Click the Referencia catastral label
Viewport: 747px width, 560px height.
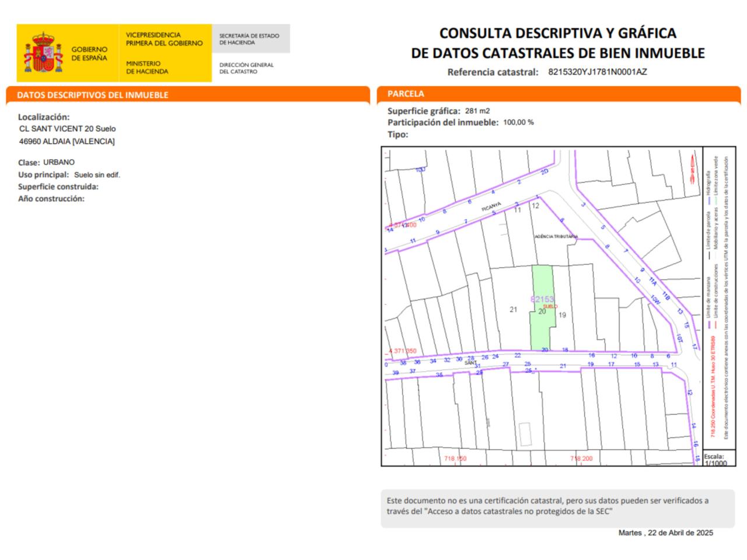(x=493, y=72)
